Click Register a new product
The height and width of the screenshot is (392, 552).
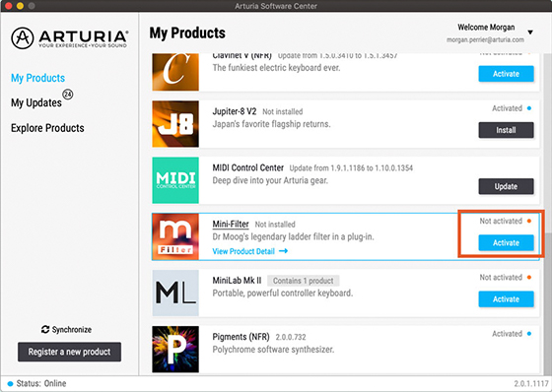69,352
